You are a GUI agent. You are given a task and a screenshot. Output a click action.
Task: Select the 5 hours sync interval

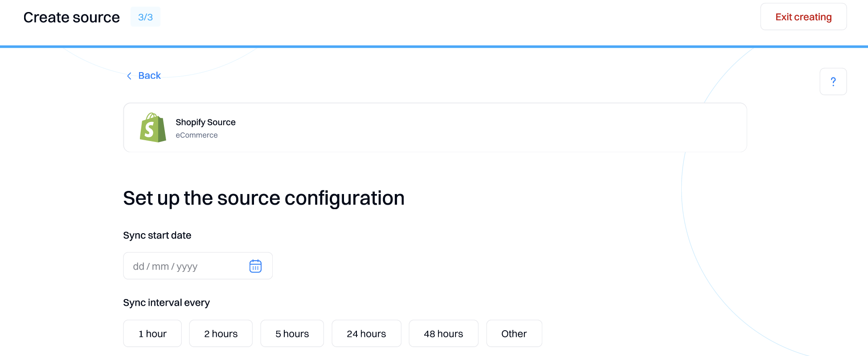point(292,333)
